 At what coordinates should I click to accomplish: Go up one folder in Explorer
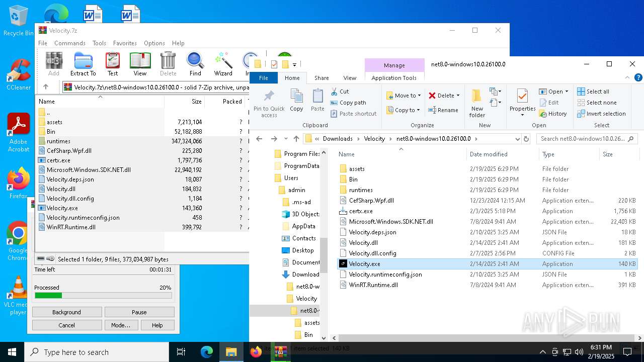pyautogui.click(x=296, y=139)
